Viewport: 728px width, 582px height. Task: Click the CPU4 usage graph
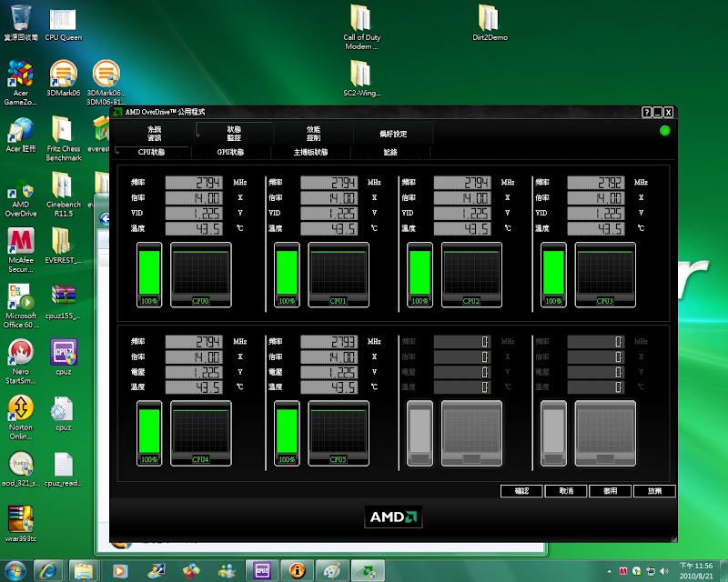pyautogui.click(x=200, y=433)
